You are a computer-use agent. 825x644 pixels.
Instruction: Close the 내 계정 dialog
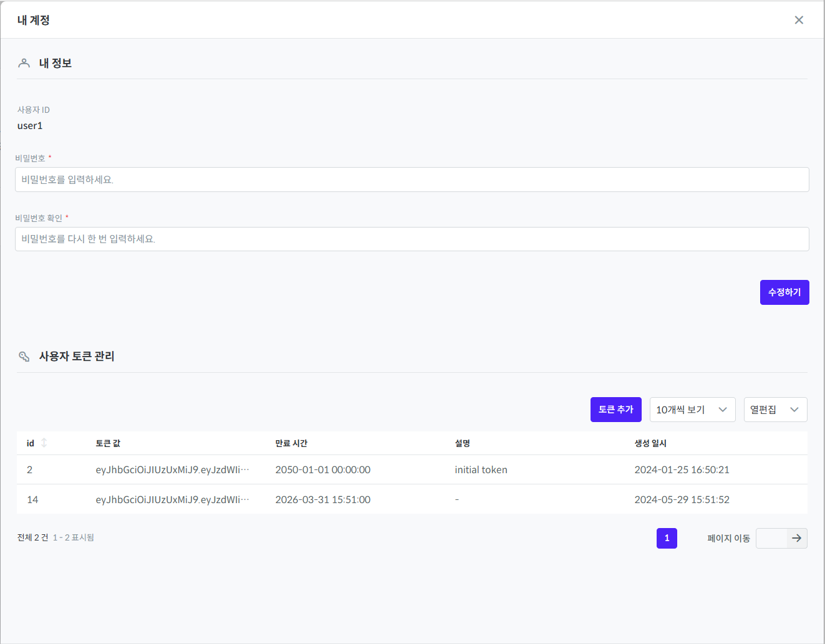coord(799,20)
